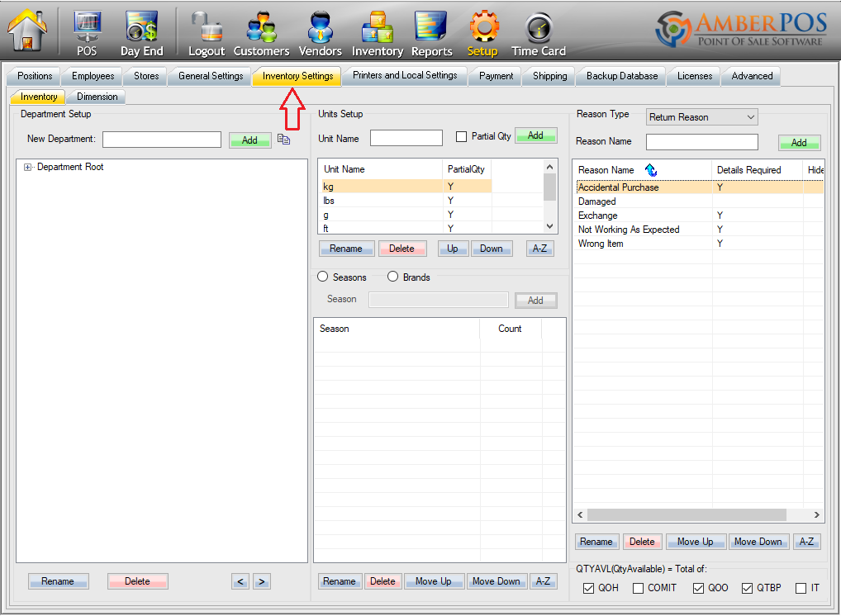Click the Unit Name input field
The height and width of the screenshot is (616, 841).
406,138
